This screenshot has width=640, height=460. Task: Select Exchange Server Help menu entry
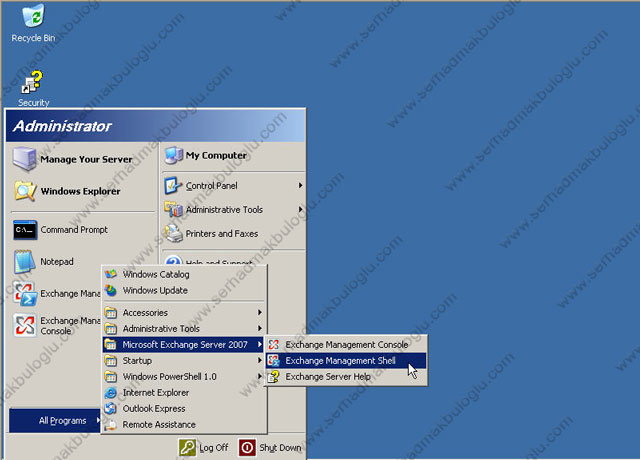[x=346, y=376]
